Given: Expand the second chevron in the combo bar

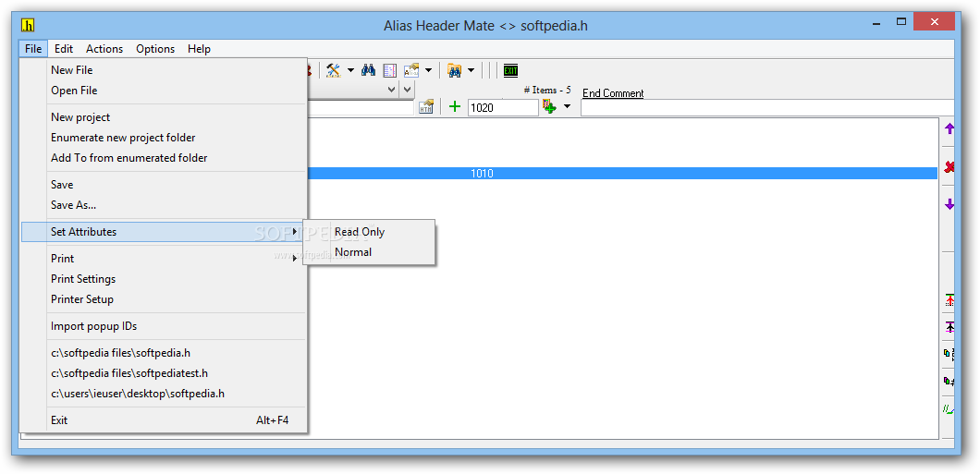Looking at the screenshot, I should pos(407,90).
